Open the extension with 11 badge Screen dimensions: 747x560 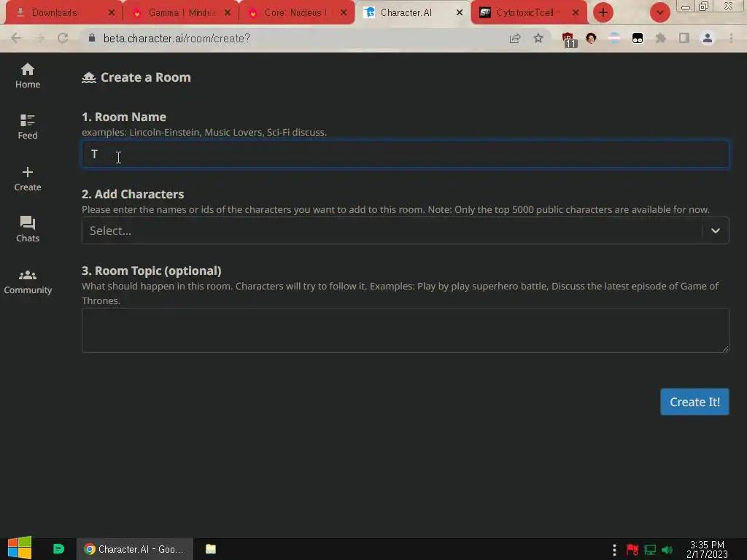pyautogui.click(x=568, y=39)
